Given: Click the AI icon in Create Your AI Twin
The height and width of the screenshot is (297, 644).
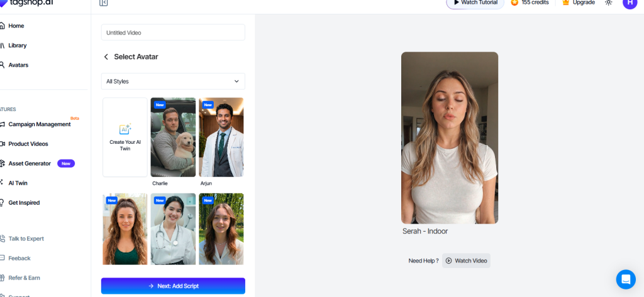Looking at the screenshot, I should (x=125, y=129).
